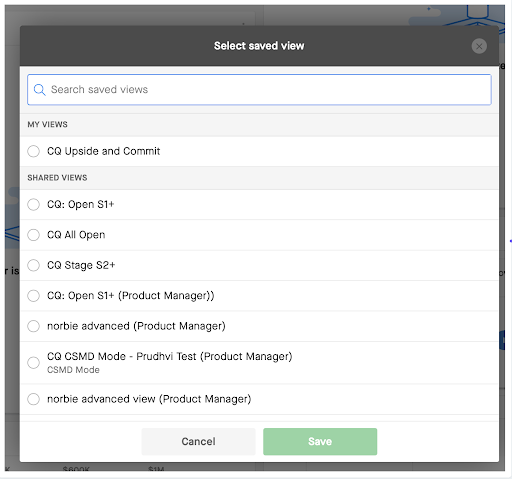Pick norbie advanced view (Product Manager) radio
The width and height of the screenshot is (512, 479).
33,399
